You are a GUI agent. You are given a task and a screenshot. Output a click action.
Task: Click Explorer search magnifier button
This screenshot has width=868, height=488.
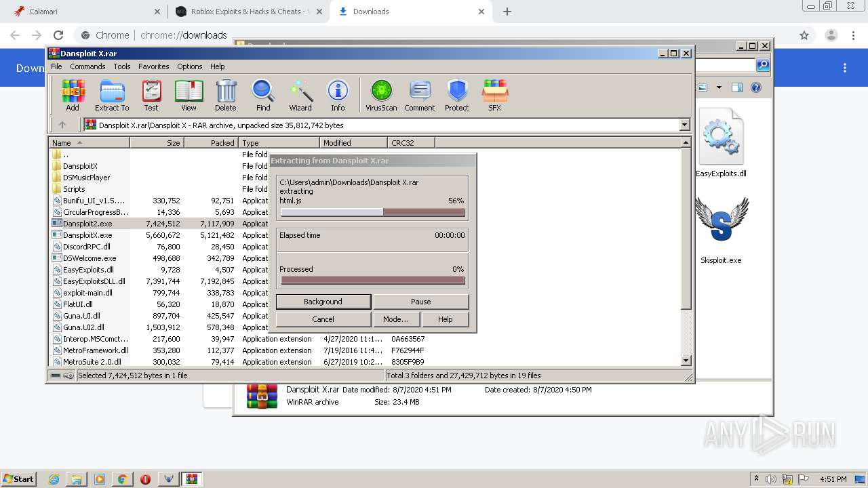[763, 65]
